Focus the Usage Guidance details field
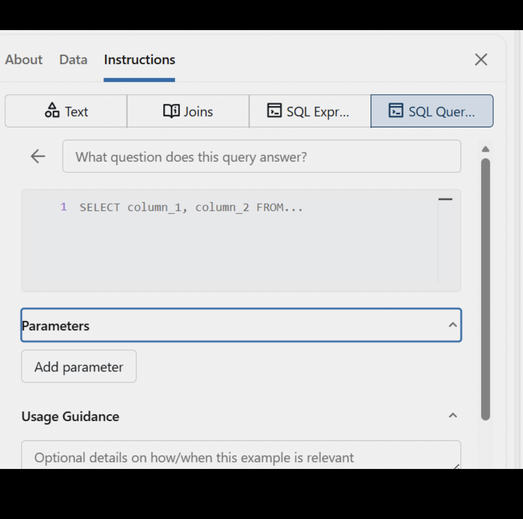 tap(241, 455)
